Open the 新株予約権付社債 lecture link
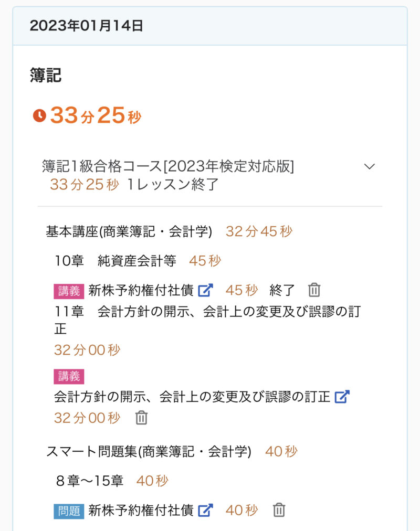 pos(141,290)
